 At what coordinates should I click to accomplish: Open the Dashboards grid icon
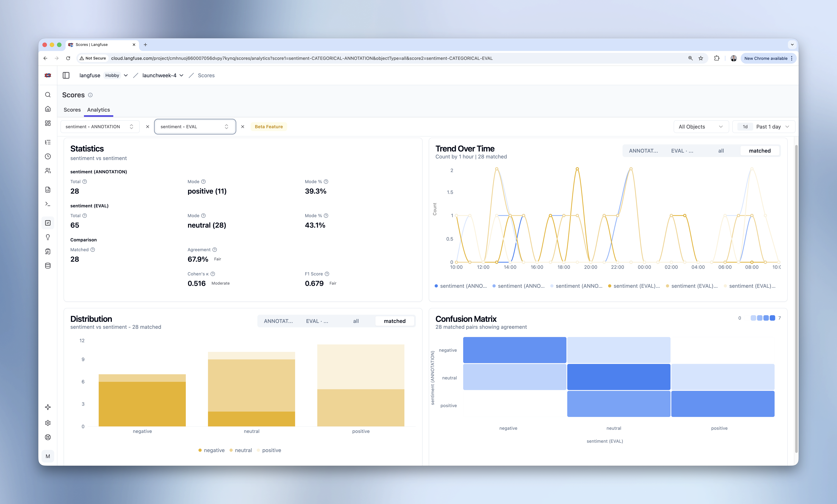[48, 123]
